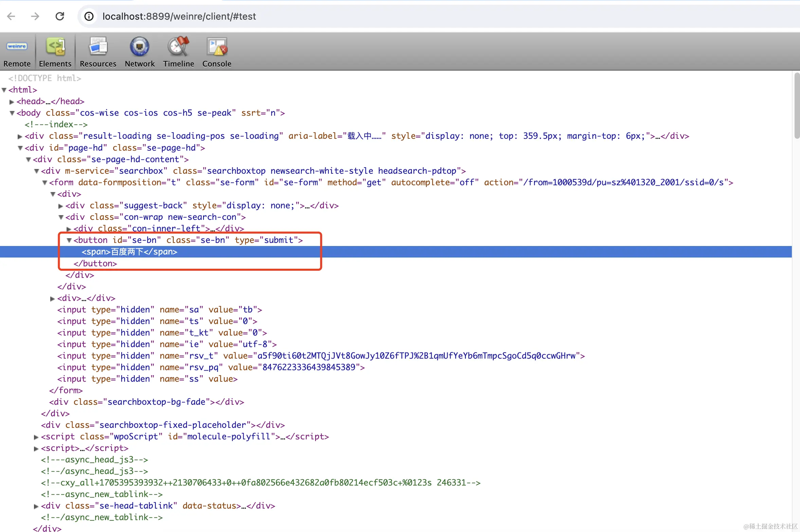
Task: Select the span 百度两下 element row
Action: [129, 252]
